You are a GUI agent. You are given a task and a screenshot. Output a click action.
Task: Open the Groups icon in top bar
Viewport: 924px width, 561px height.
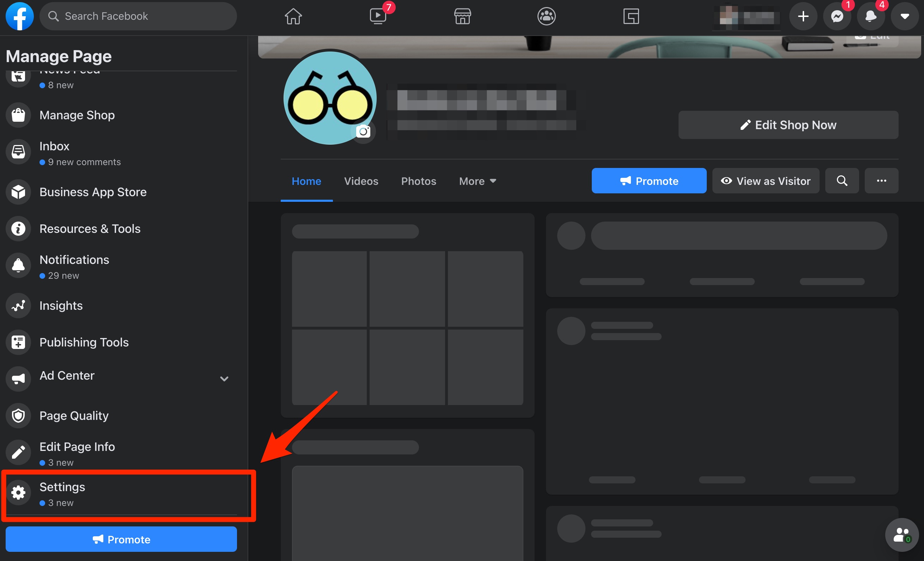coord(546,16)
